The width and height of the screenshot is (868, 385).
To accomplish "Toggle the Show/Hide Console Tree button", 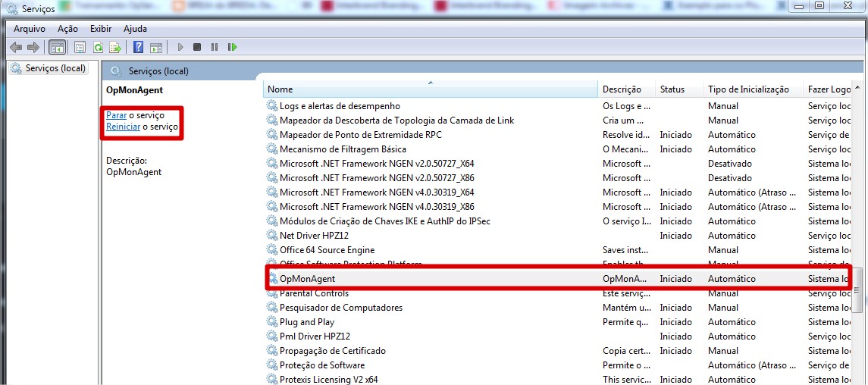I will click(x=57, y=47).
